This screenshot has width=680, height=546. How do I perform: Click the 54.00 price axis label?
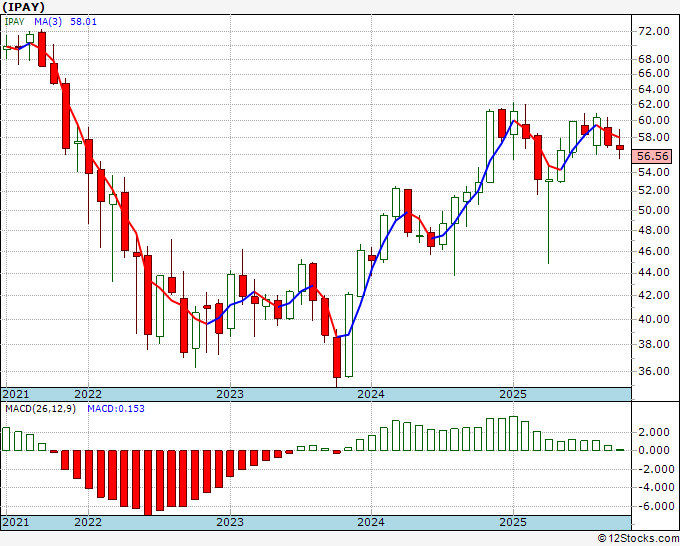coord(654,172)
